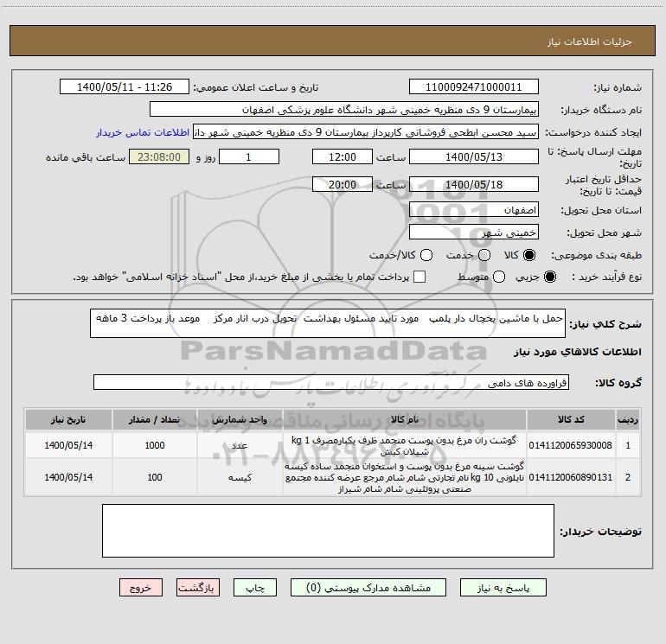Click the شرح کلی نیاز description box

[x=328, y=323]
